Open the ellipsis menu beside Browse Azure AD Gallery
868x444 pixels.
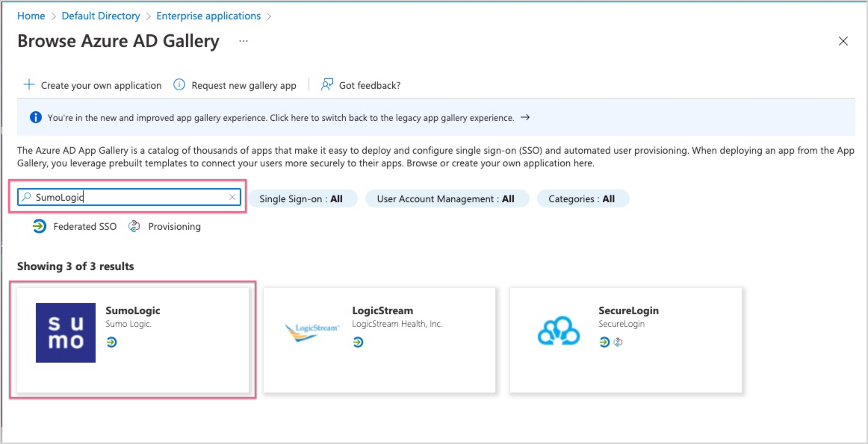click(x=244, y=43)
